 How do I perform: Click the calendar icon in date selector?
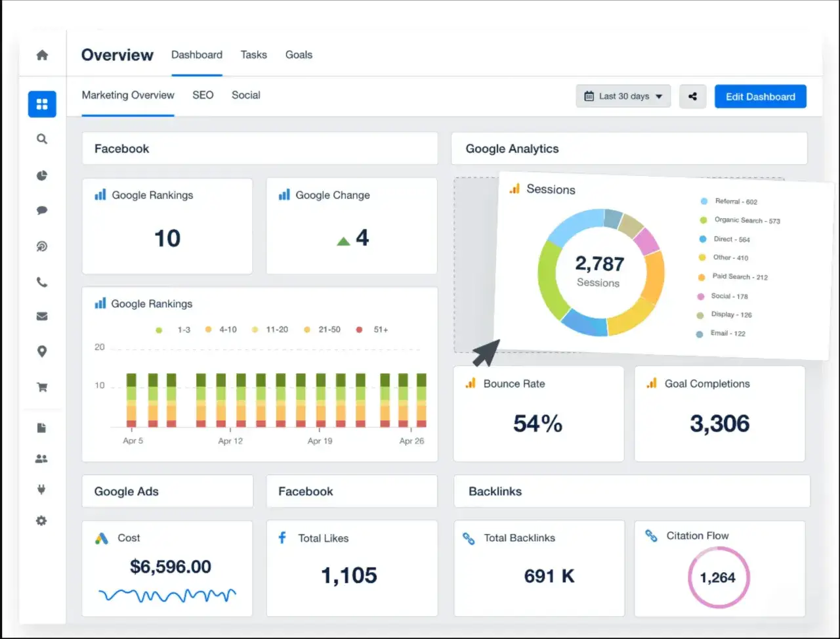coord(589,97)
